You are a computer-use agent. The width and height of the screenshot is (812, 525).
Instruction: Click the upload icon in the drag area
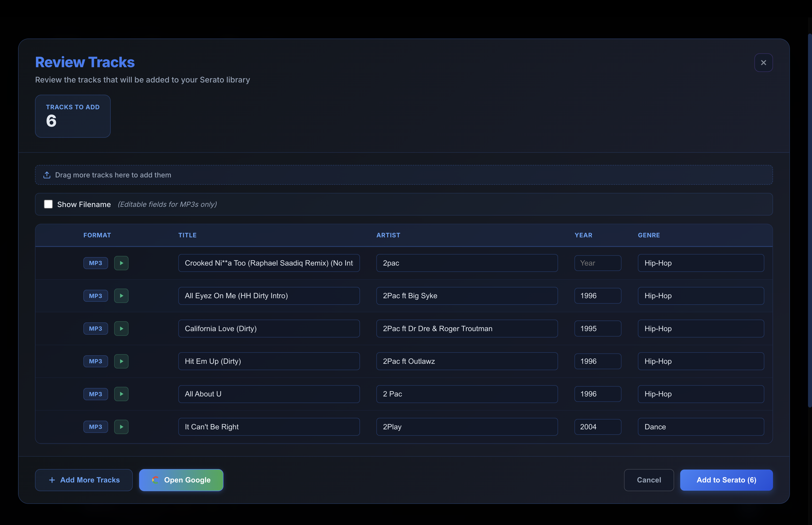tap(47, 175)
